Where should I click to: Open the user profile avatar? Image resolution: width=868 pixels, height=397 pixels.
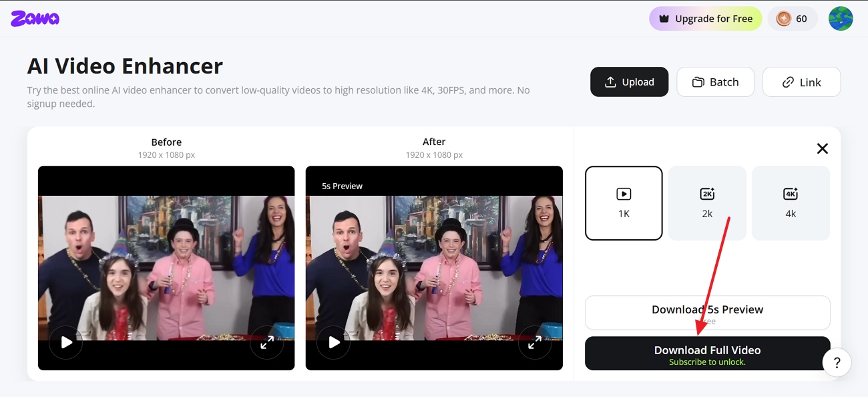click(841, 19)
